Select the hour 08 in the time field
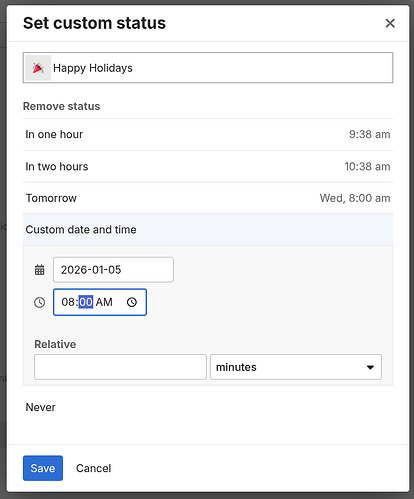This screenshot has height=499, width=414. click(x=68, y=302)
